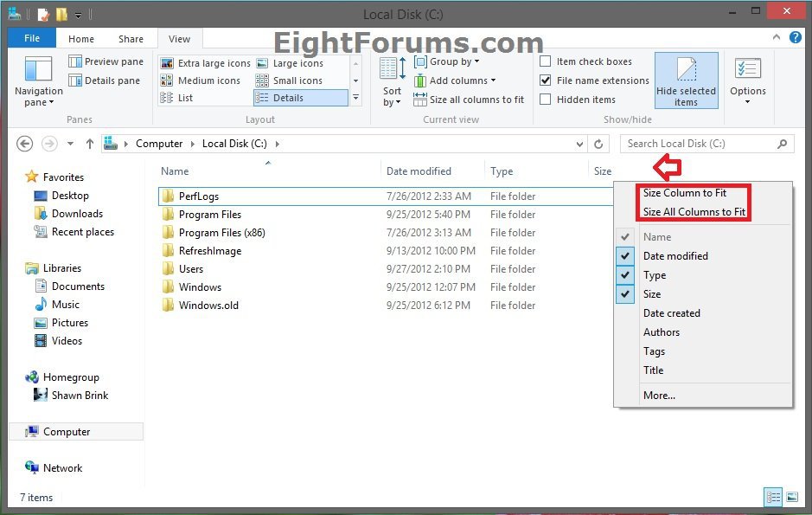The image size is (812, 515).
Task: Uncheck File name extensions checkbox
Action: pos(546,80)
